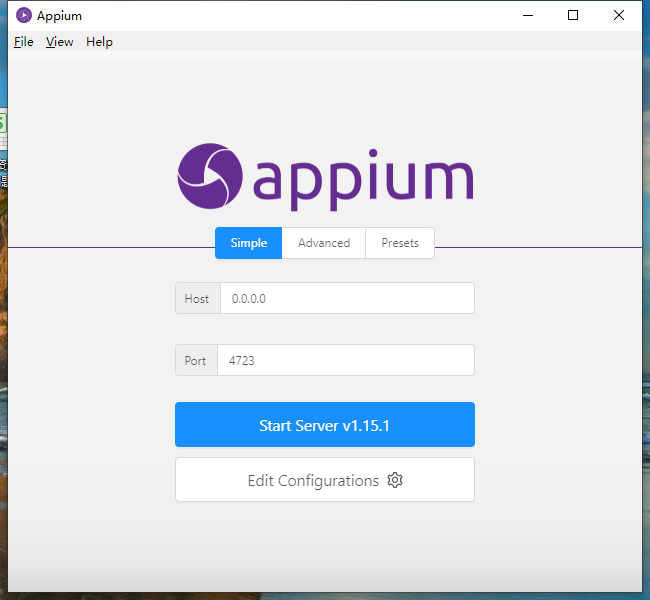The image size is (650, 600).
Task: Click the Host input field showing 0.0.0.0
Action: tap(347, 298)
